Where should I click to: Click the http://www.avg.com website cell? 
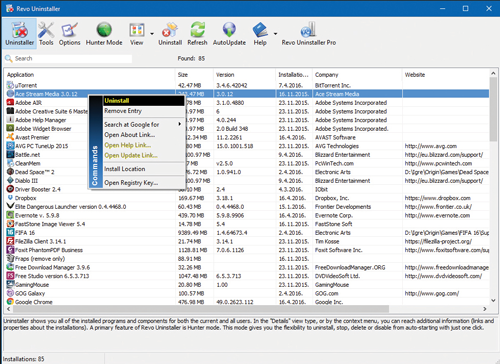pyautogui.click(x=431, y=146)
